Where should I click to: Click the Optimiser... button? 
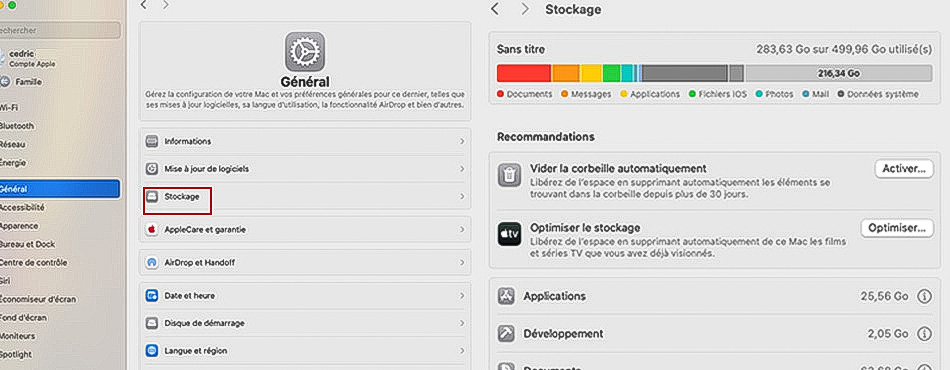point(897,228)
